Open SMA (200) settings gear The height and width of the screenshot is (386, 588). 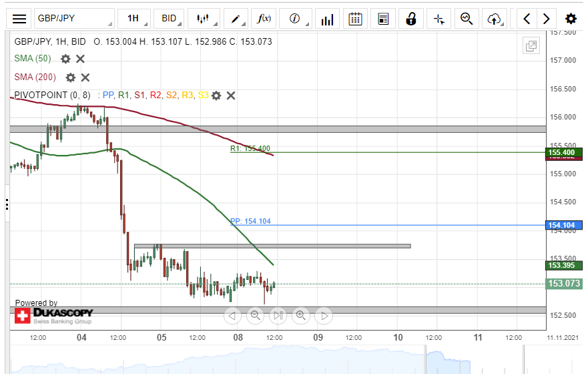coord(71,77)
